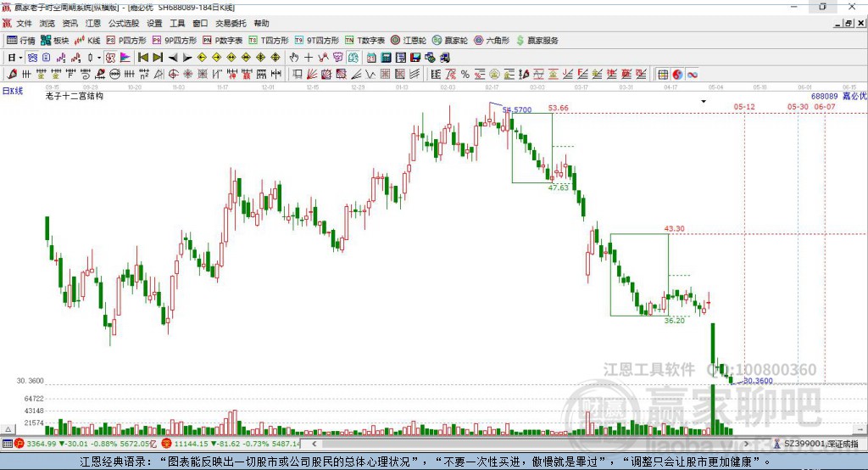This screenshot has width=868, height=470.
Task: Enable the crosshair cursor tool
Action: [x=309, y=57]
